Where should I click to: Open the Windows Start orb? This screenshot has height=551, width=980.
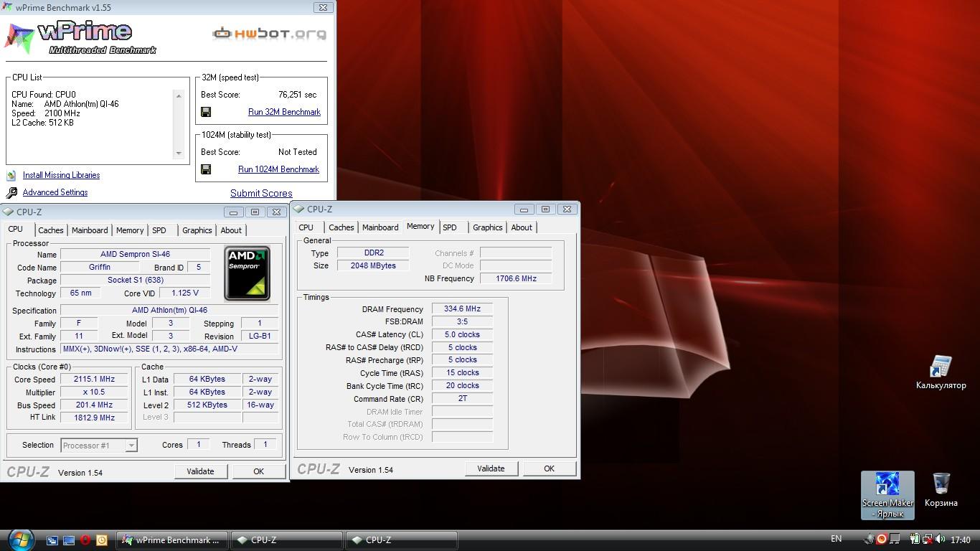21,540
